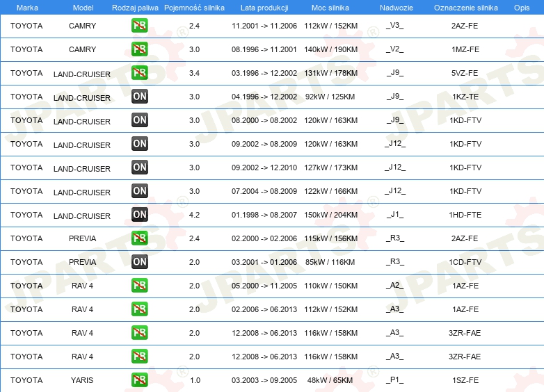Click PB icon in Land-Cruiser 3.4 row
The height and width of the screenshot is (392, 544).
[x=139, y=73]
